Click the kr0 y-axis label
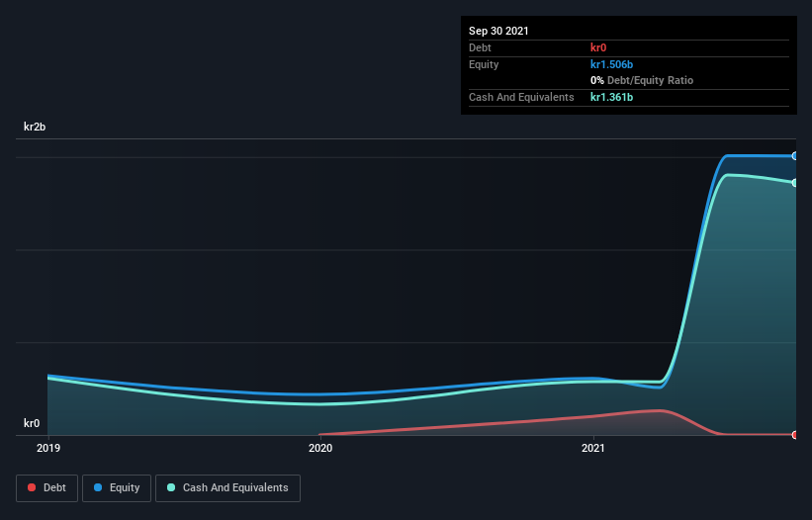 tap(32, 423)
